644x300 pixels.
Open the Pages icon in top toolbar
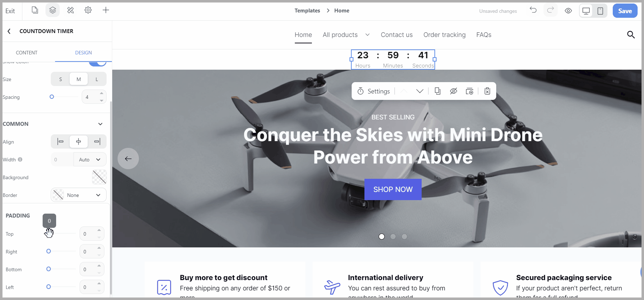click(x=35, y=10)
